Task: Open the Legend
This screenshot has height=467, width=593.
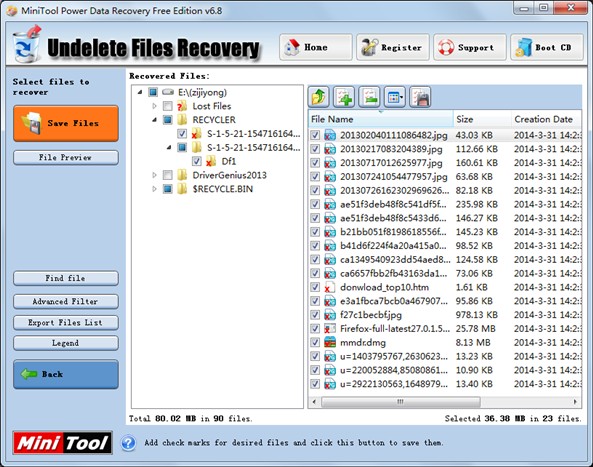Action: [66, 343]
